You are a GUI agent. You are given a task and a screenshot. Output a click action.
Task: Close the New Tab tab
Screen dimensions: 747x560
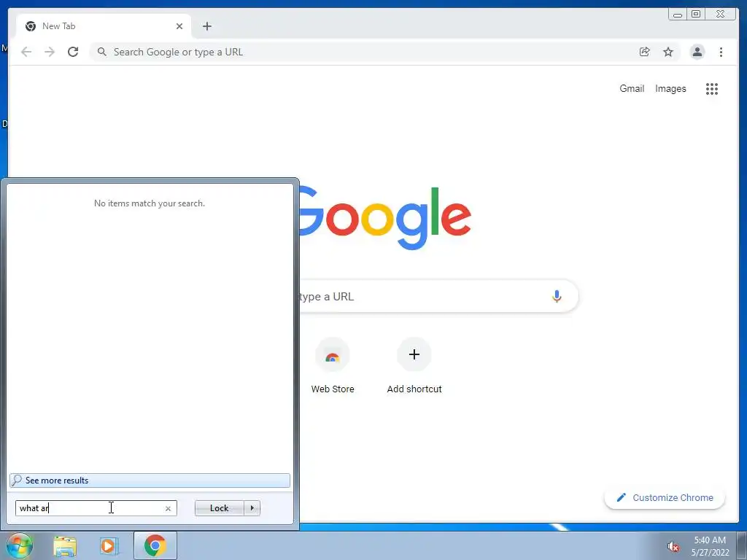point(179,26)
